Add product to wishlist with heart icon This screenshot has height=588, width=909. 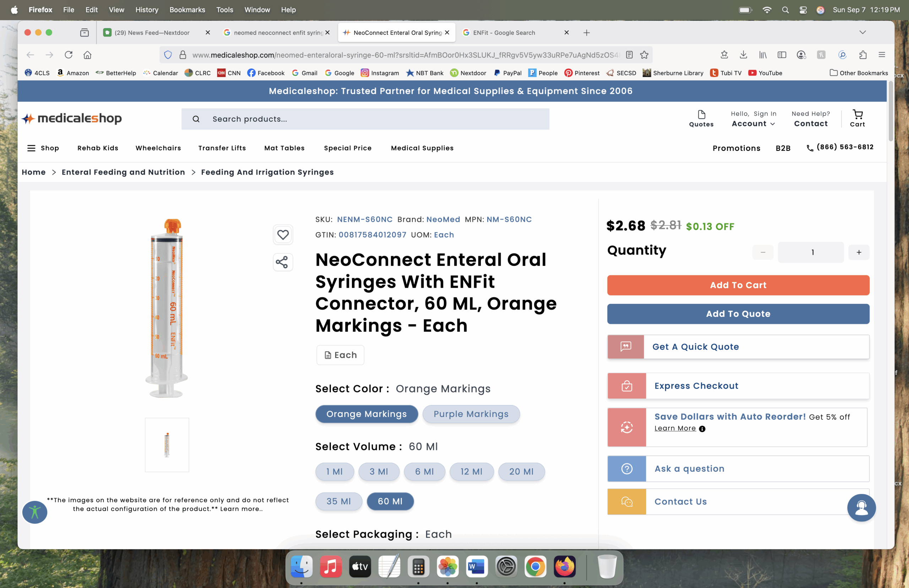tap(283, 235)
